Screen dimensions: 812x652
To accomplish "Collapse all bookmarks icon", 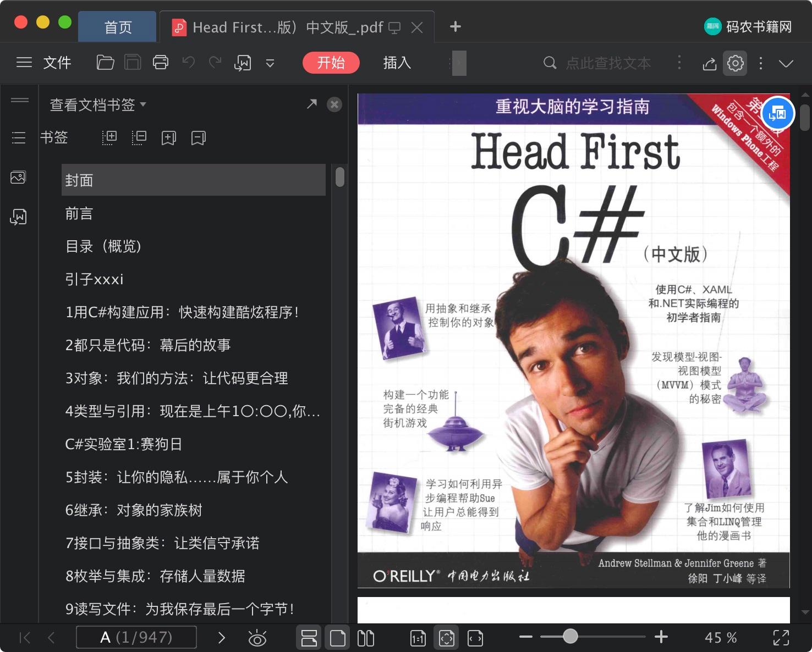I will pos(139,137).
